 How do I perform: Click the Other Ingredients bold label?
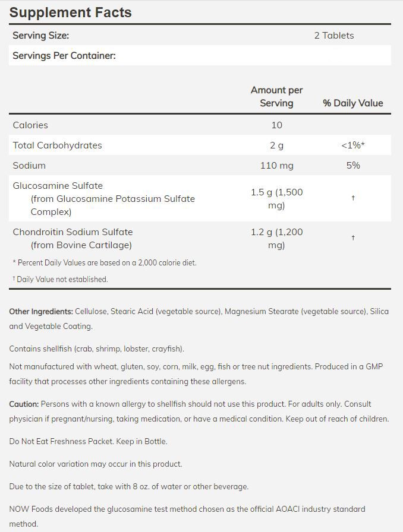click(41, 312)
